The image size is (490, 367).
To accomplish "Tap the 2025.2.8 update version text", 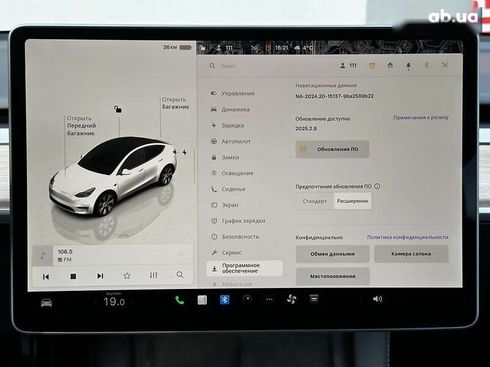I will pyautogui.click(x=306, y=128).
